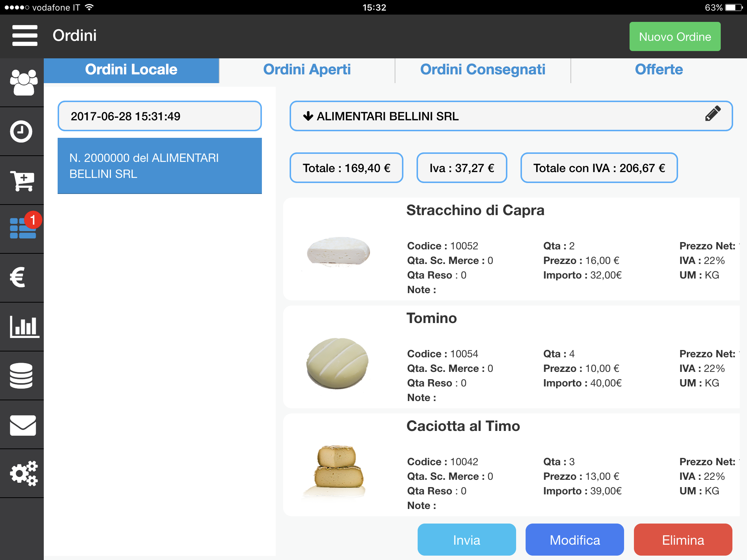Click the Totale 169,40 € box
The width and height of the screenshot is (747, 560).
[346, 168]
